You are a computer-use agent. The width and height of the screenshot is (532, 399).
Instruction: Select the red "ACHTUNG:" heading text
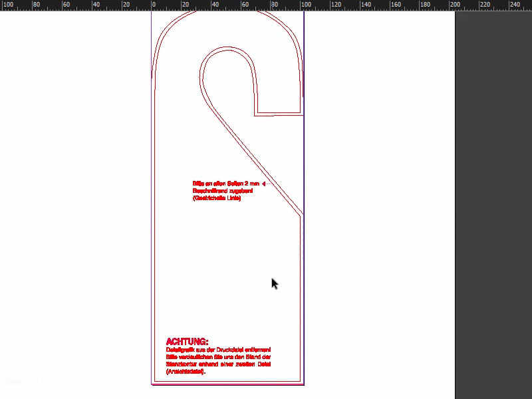point(188,341)
